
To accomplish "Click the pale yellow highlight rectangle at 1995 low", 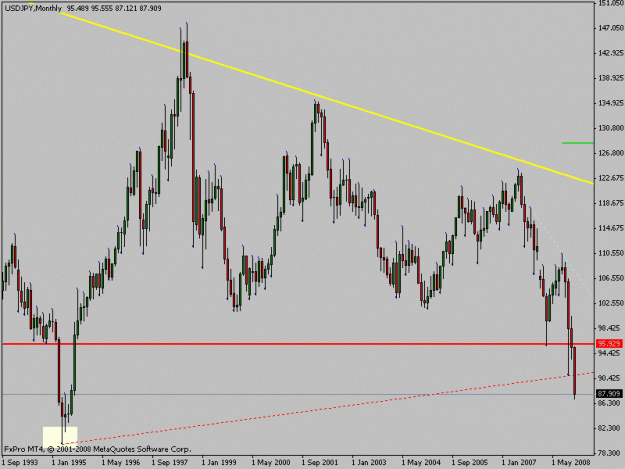I will point(60,436).
